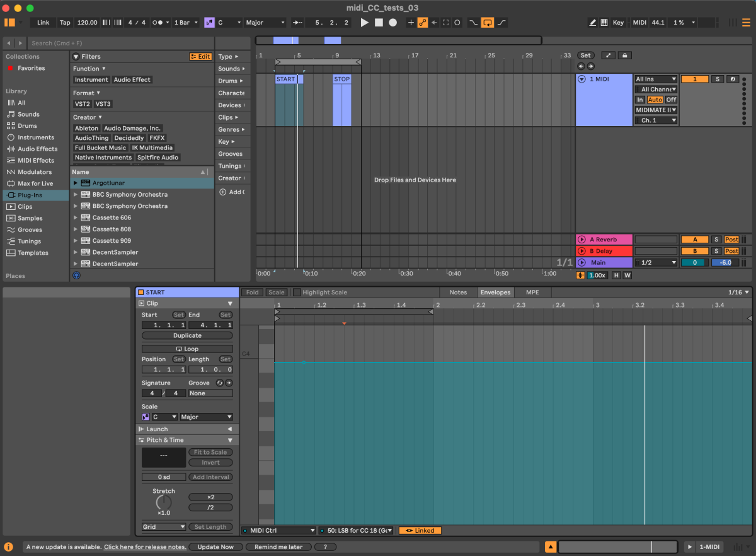756x556 pixels.
Task: Click the Punch-Out switch icon
Action: [501, 22]
